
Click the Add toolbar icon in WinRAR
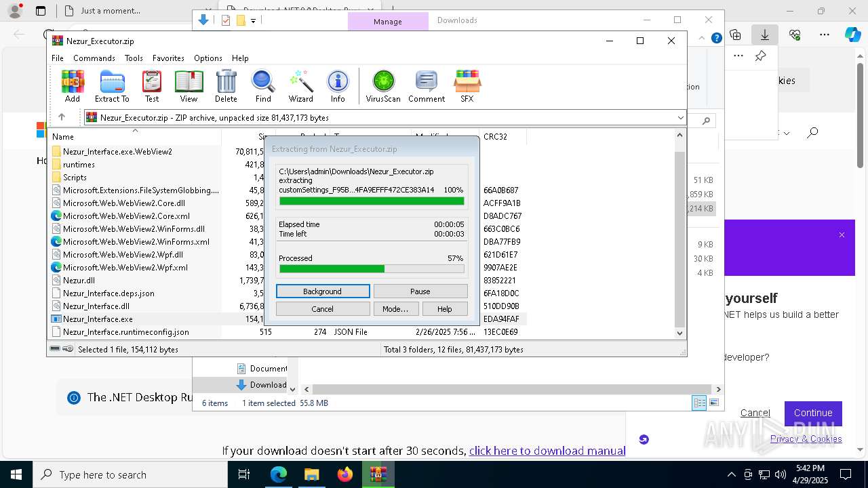(x=73, y=86)
